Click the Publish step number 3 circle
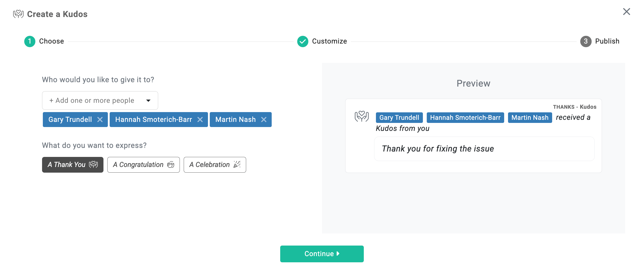Image resolution: width=644 pixels, height=269 pixels. [x=586, y=41]
